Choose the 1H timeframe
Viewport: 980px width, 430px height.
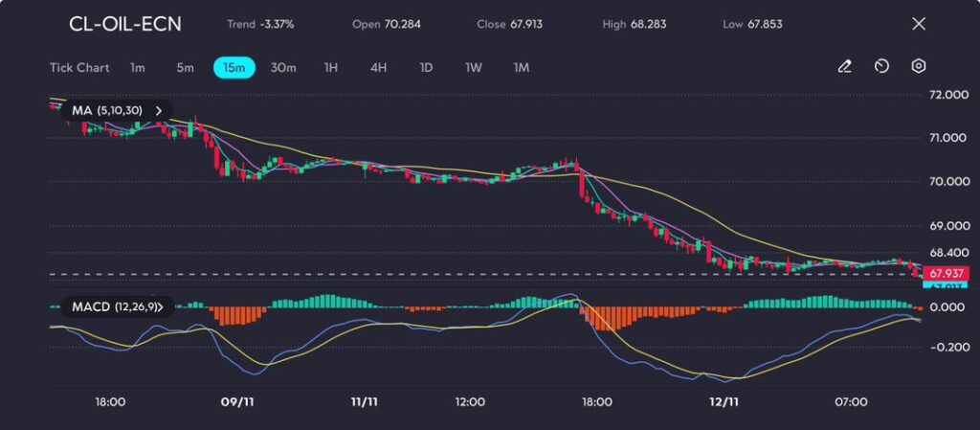pyautogui.click(x=331, y=68)
